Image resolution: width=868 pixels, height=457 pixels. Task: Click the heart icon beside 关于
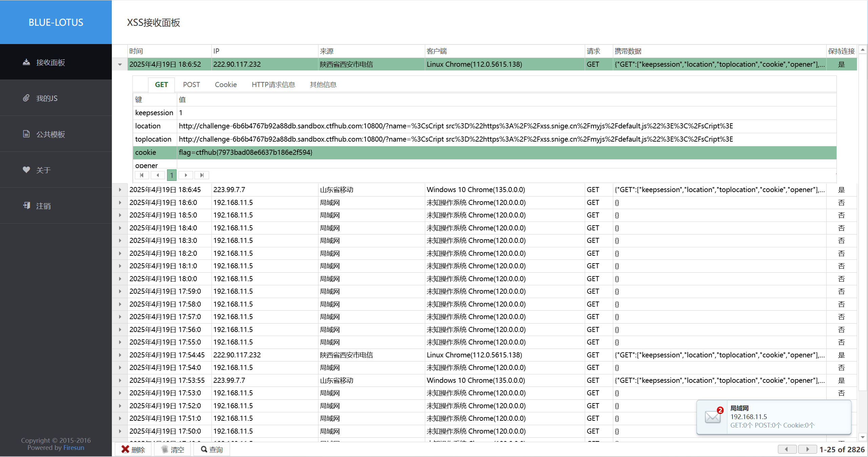[26, 170]
